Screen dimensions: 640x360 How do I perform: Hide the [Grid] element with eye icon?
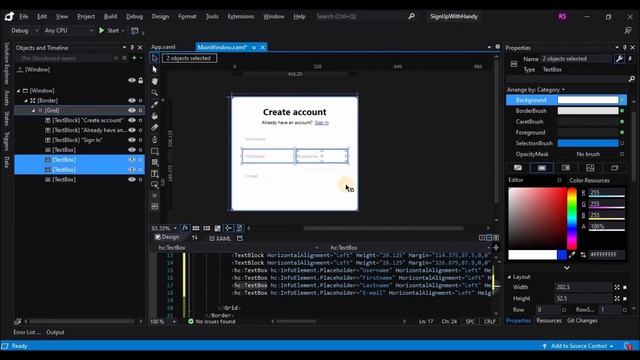click(132, 110)
